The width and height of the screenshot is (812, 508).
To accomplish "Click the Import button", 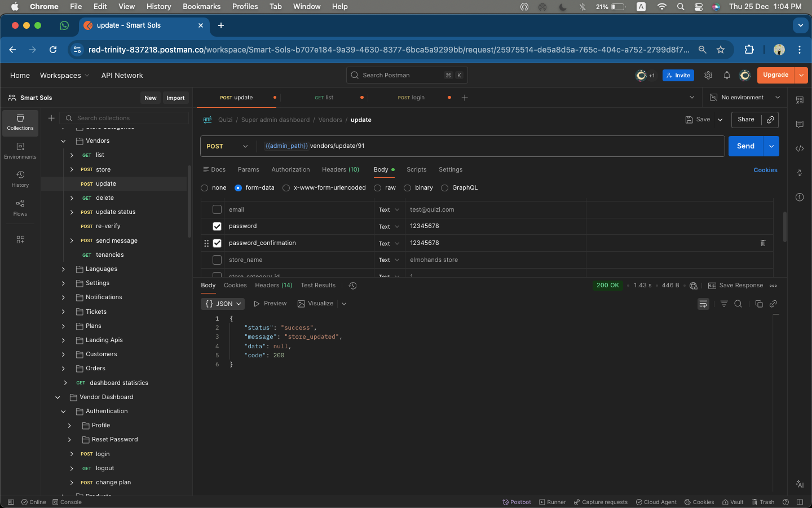I will (175, 98).
